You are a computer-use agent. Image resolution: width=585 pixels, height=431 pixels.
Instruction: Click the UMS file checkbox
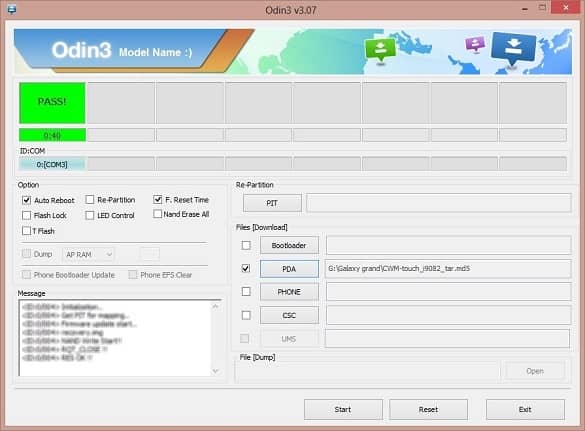coord(245,338)
